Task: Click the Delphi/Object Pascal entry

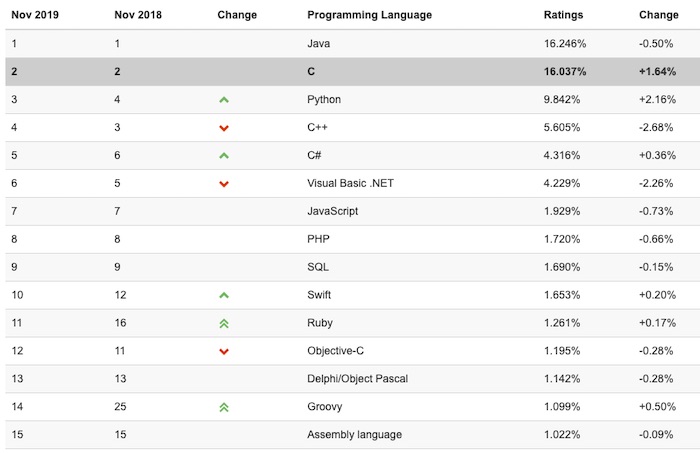Action: (x=358, y=378)
